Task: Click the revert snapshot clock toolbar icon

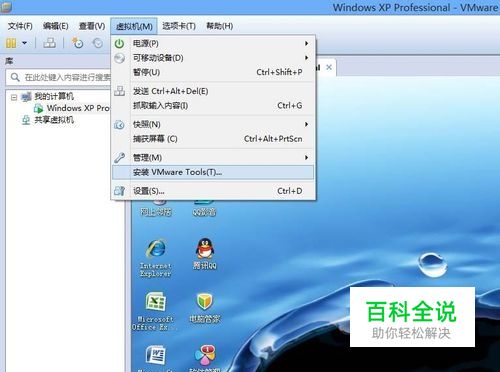Action: [98, 43]
